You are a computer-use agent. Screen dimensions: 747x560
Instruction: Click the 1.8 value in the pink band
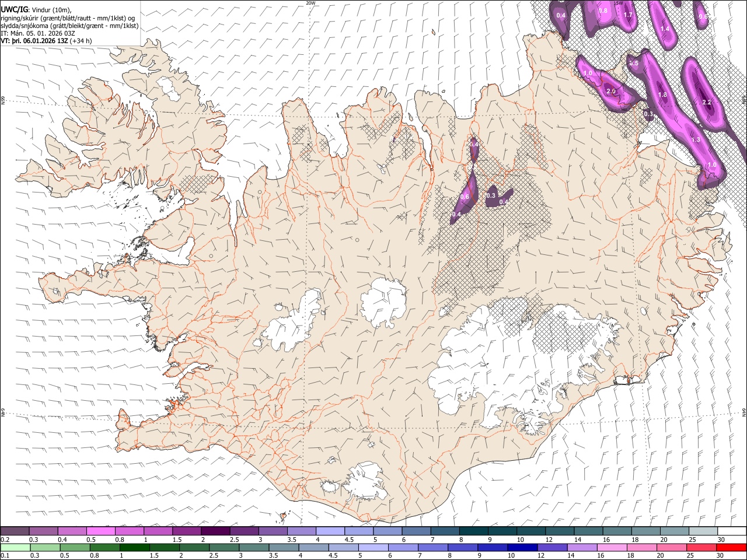click(662, 95)
